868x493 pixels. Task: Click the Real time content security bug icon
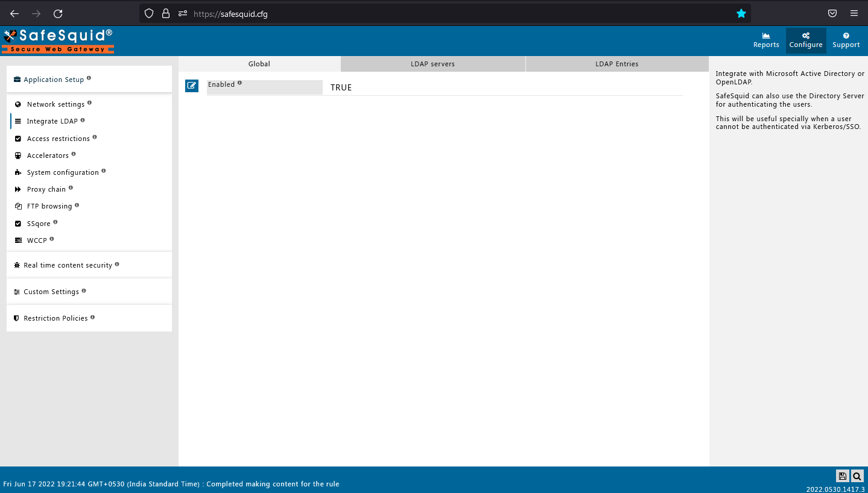pyautogui.click(x=16, y=265)
